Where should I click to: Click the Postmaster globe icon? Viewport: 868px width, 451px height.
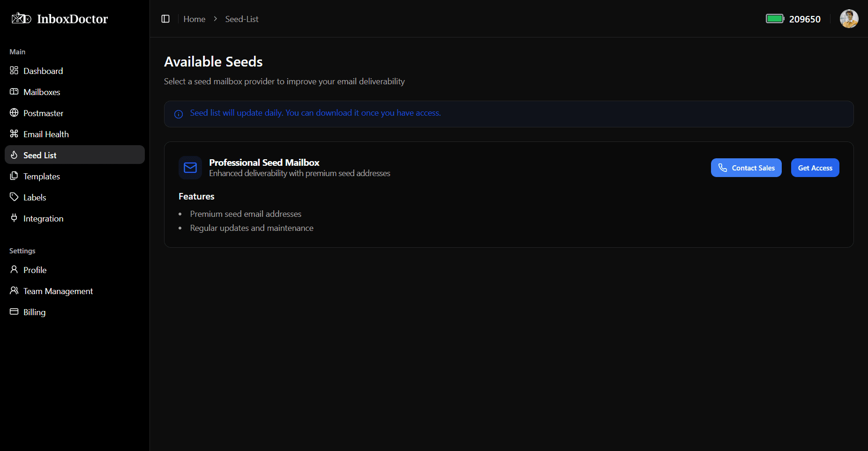click(14, 112)
